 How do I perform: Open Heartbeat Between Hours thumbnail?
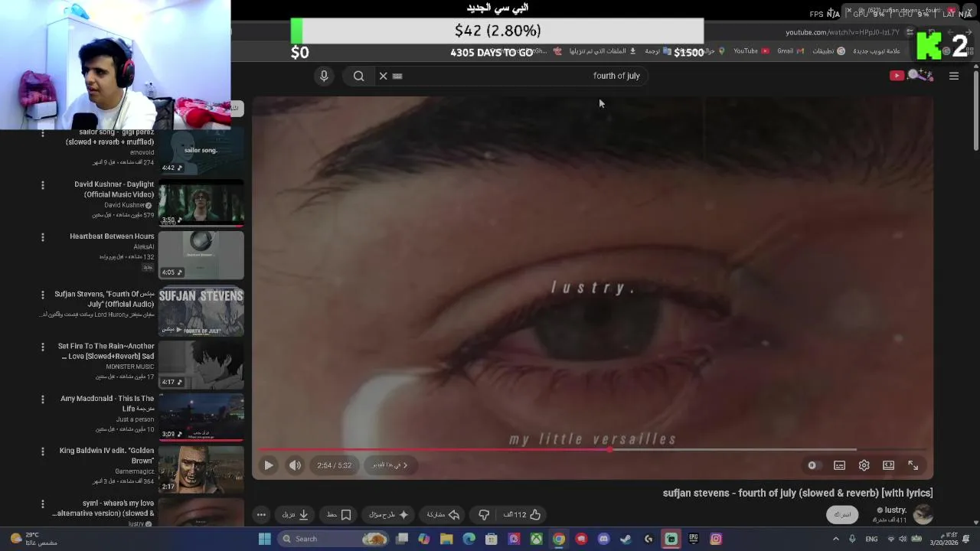(x=201, y=256)
